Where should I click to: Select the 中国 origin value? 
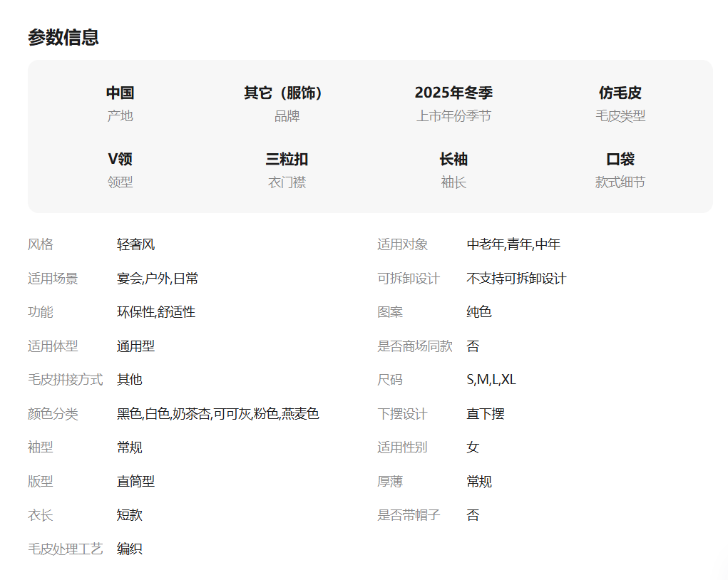tap(120, 93)
